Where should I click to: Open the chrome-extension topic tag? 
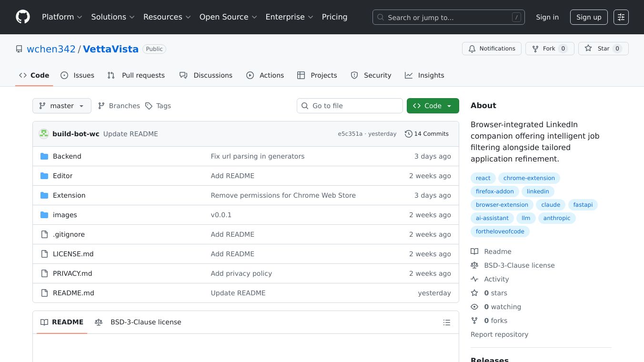[529, 178]
